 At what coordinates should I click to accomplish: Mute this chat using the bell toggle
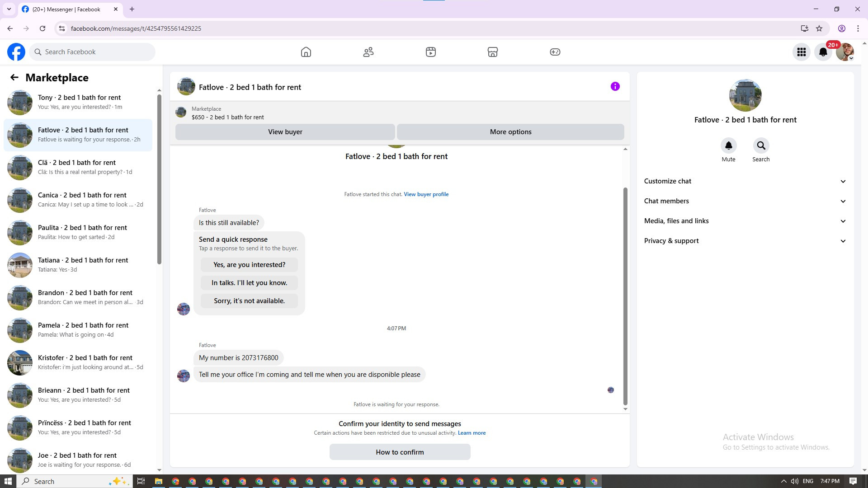tap(728, 145)
